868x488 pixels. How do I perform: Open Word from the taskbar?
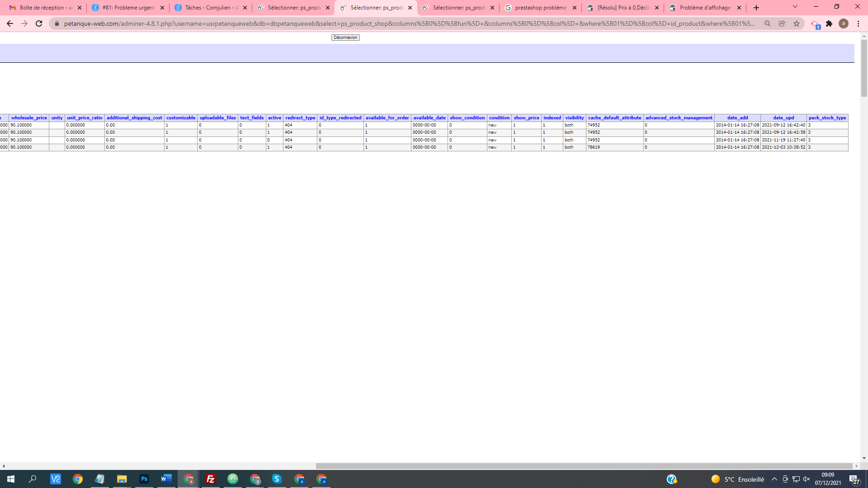[166, 479]
